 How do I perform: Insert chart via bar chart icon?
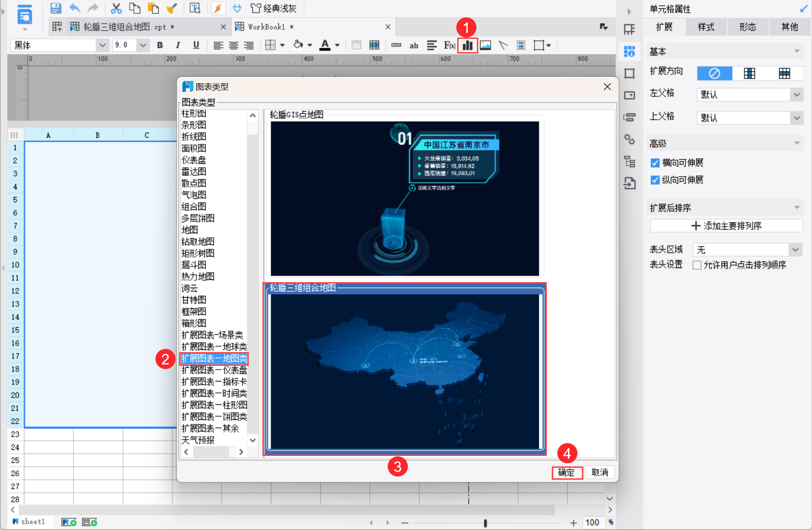click(467, 45)
